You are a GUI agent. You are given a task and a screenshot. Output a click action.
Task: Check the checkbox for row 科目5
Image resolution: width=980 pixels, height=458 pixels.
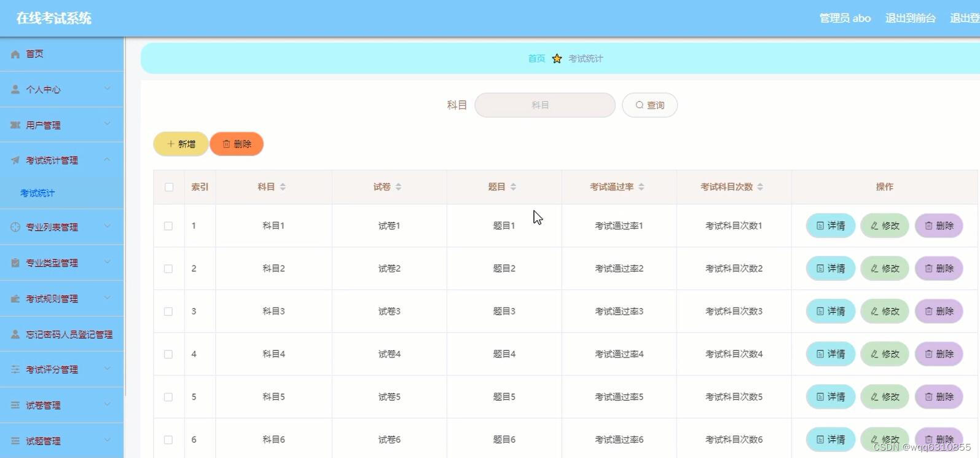coord(168,397)
